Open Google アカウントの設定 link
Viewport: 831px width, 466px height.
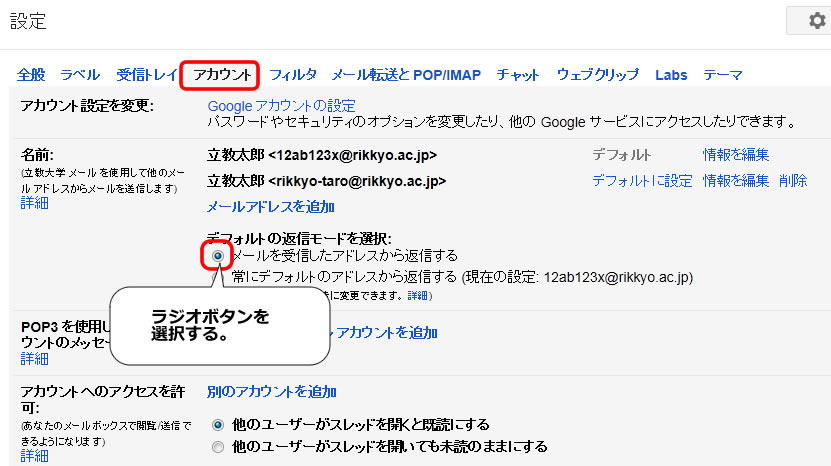[281, 105]
